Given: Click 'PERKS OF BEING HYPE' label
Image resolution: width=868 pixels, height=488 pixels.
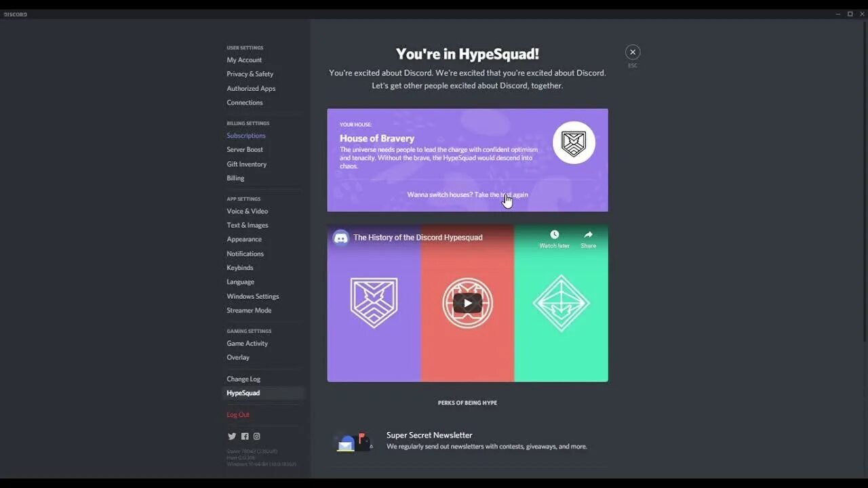Looking at the screenshot, I should [467, 403].
